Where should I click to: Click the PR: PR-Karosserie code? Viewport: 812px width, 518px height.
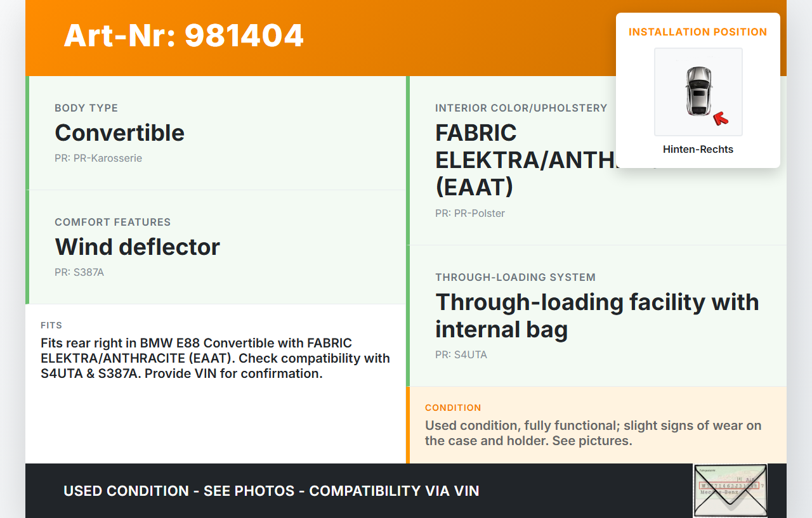tap(98, 158)
